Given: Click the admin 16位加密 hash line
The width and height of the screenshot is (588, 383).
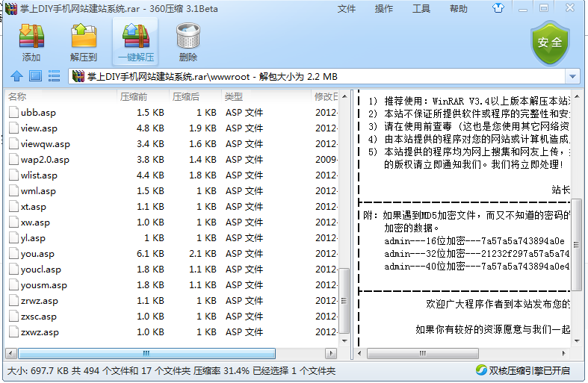Looking at the screenshot, I should [474, 241].
